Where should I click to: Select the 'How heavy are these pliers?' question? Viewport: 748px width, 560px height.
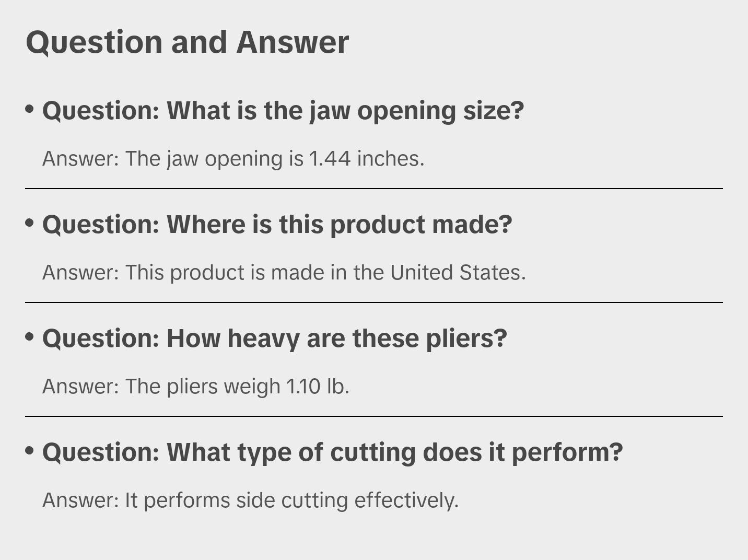[274, 339]
